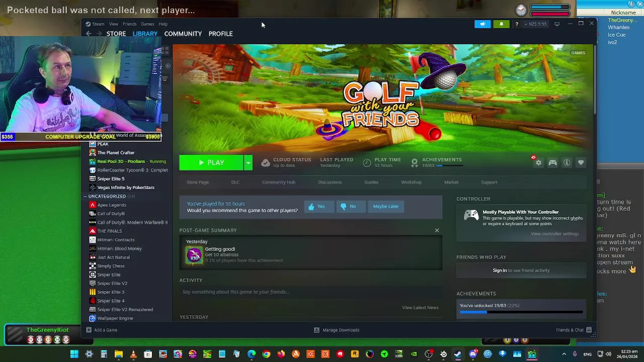Click the Friends & Chat icon
This screenshot has height=362, width=644.
589,330
